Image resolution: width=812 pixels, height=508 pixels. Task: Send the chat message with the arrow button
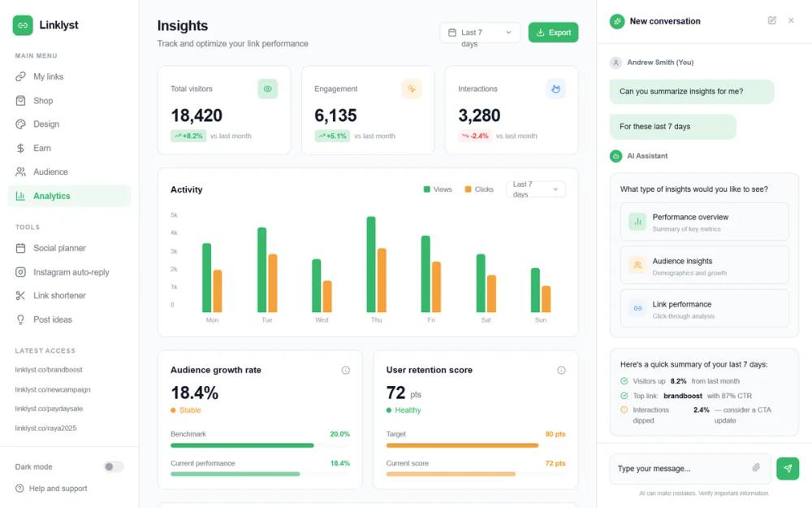click(787, 468)
